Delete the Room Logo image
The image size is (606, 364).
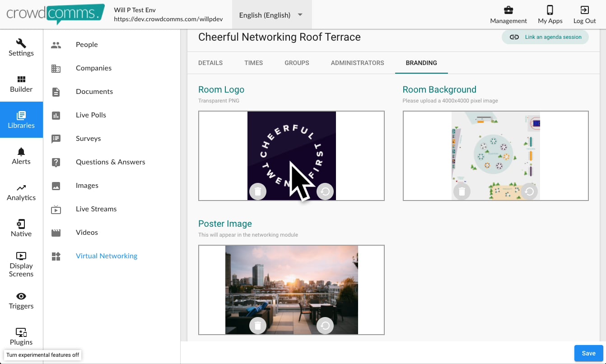pos(257,191)
